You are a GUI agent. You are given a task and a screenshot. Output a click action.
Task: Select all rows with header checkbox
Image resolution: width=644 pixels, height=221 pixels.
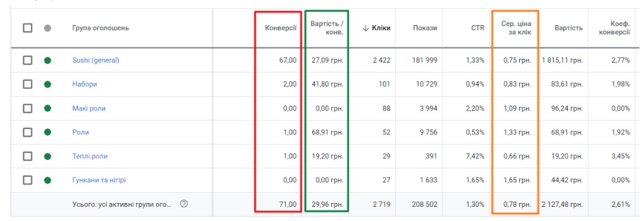pos(27,28)
